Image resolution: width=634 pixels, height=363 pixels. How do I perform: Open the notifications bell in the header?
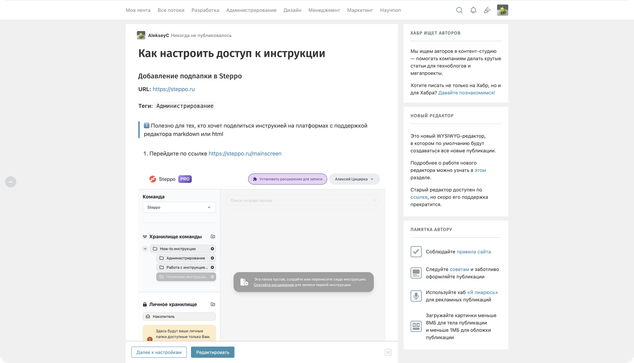click(x=473, y=10)
